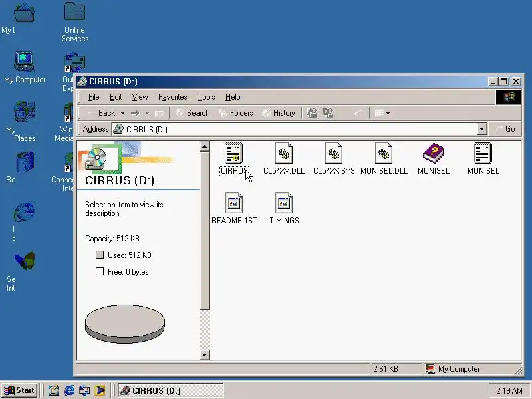Click the Go button
Image resolution: width=532 pixels, height=399 pixels.
coord(505,129)
